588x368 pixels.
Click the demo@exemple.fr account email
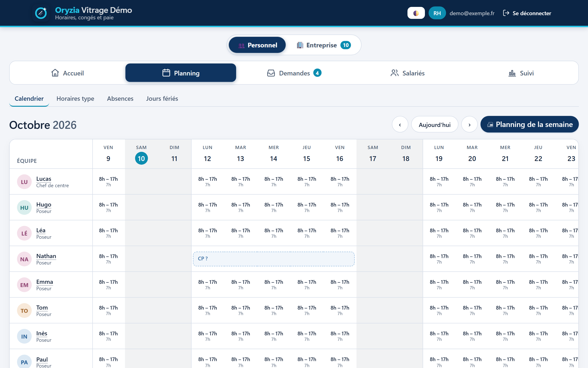pos(472,13)
